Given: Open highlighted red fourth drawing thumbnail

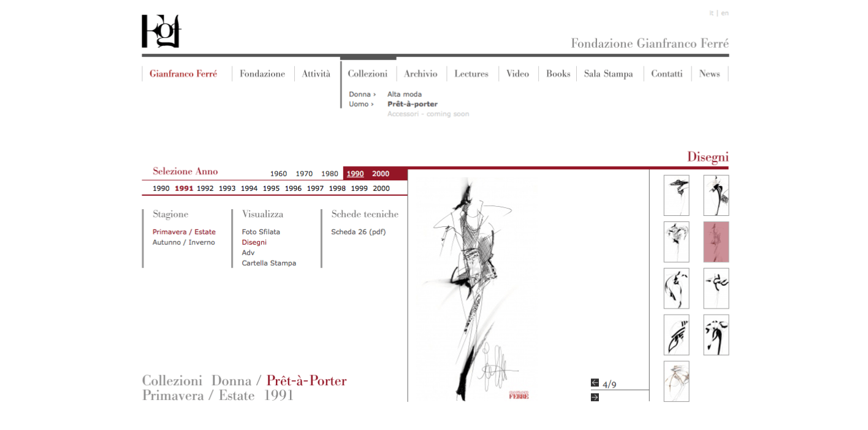Looking at the screenshot, I should coord(716,242).
